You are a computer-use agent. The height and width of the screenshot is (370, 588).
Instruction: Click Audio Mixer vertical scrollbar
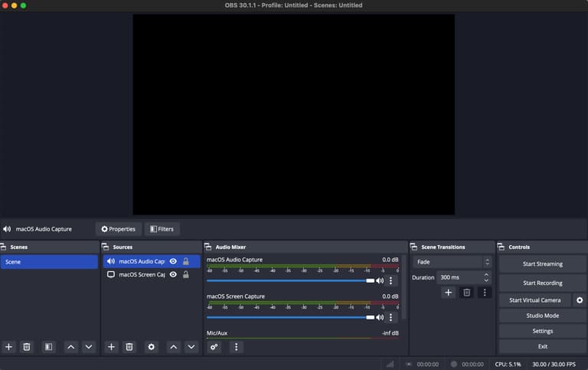(404, 287)
